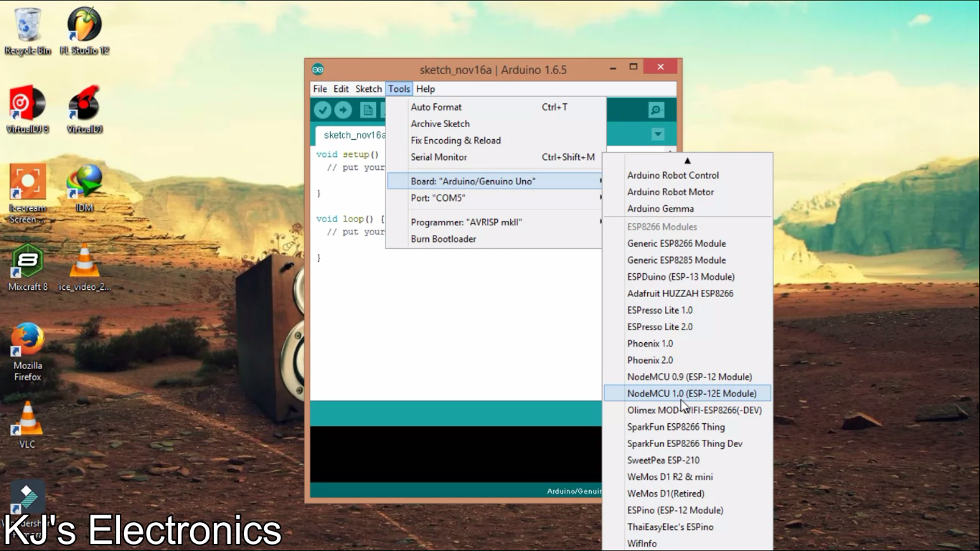Screen dimensions: 980x551
Task: Pick WifInfo board
Action: 688,543
